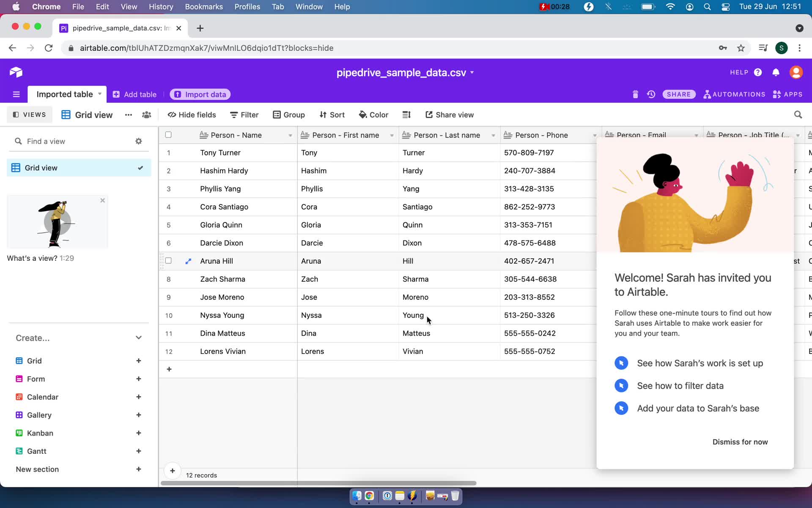Click the Find a view search field
The image size is (812, 508).
pos(78,141)
